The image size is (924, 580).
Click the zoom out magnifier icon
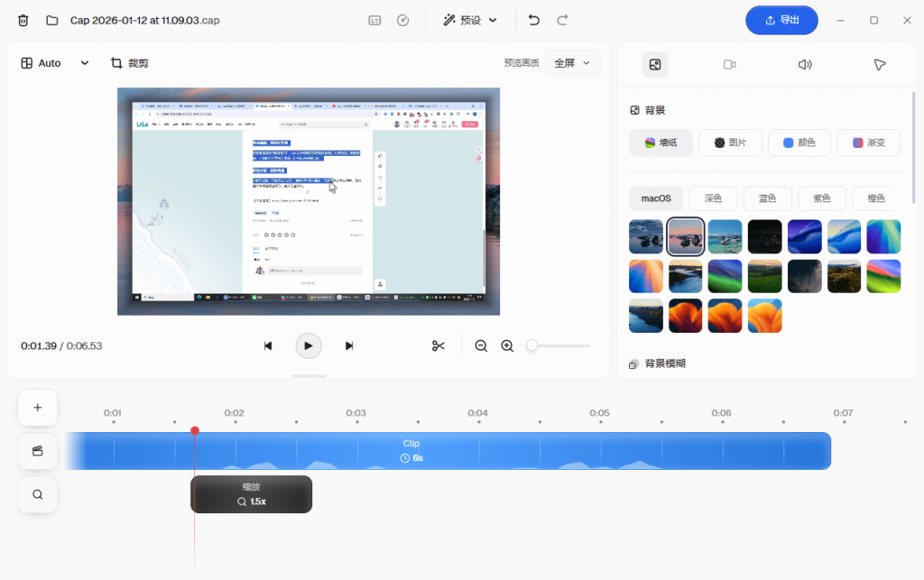[481, 345]
